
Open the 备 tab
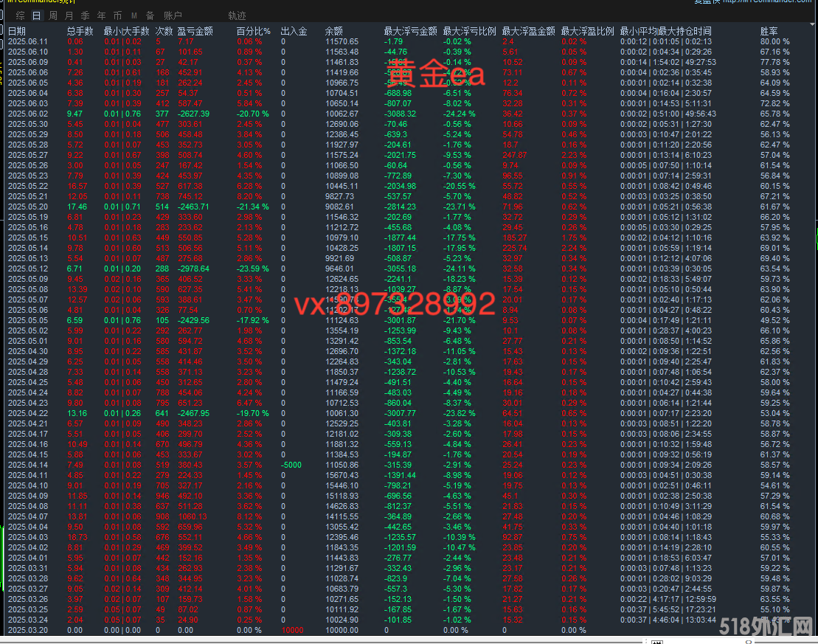pos(150,15)
